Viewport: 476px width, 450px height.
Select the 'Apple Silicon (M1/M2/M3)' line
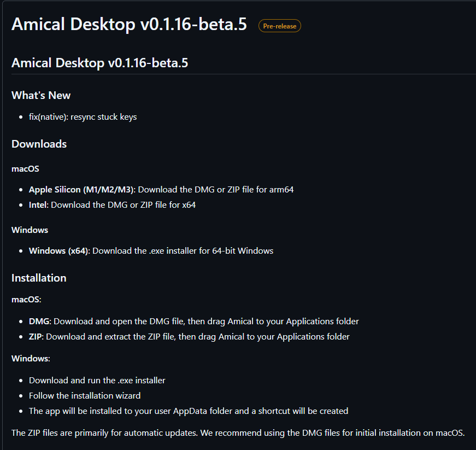click(x=161, y=190)
